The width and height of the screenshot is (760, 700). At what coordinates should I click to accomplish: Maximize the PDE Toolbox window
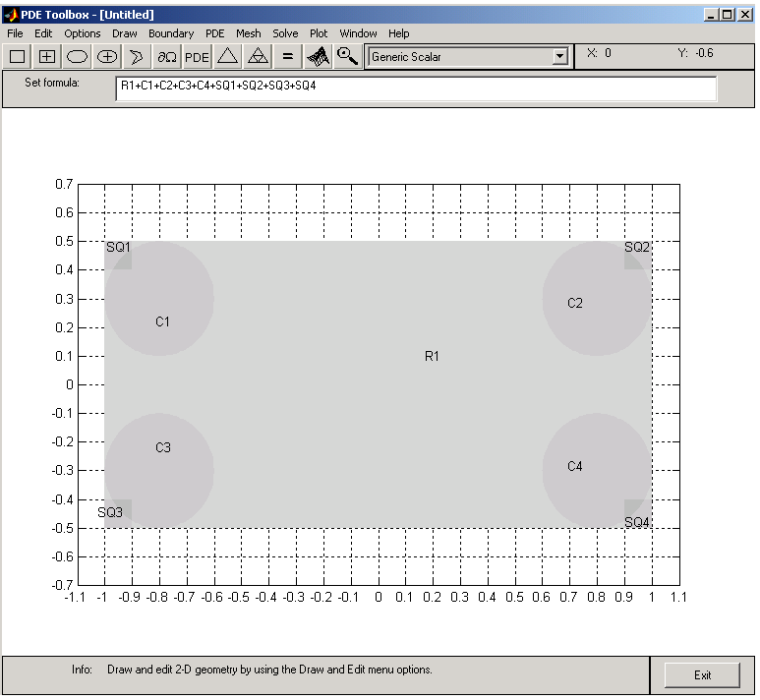(727, 15)
